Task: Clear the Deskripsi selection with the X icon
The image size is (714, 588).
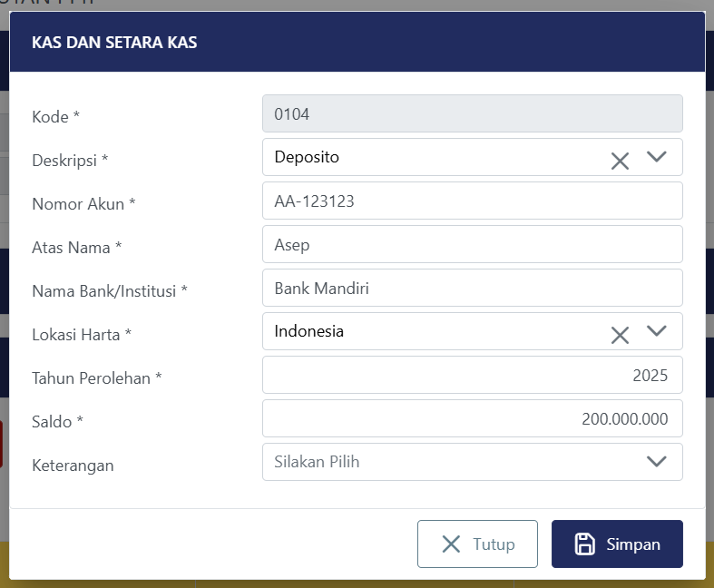Action: tap(620, 162)
